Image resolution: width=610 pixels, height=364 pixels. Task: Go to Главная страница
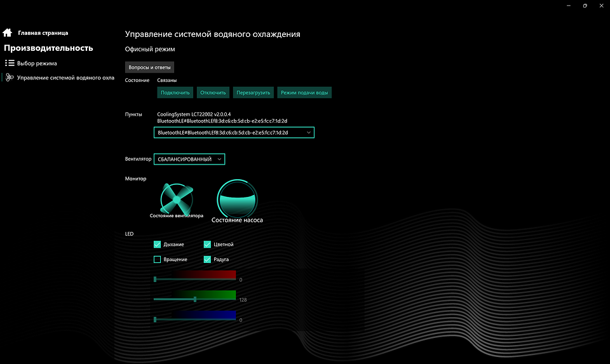point(43,33)
